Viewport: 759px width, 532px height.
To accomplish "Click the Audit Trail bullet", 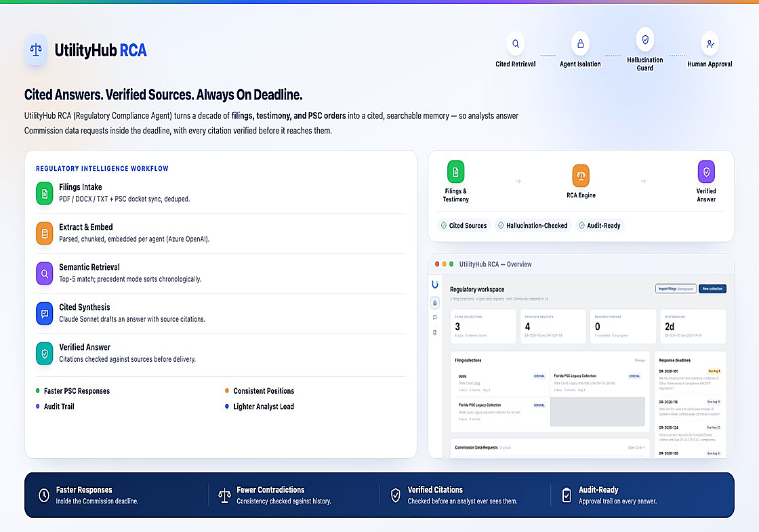I will 55,407.
